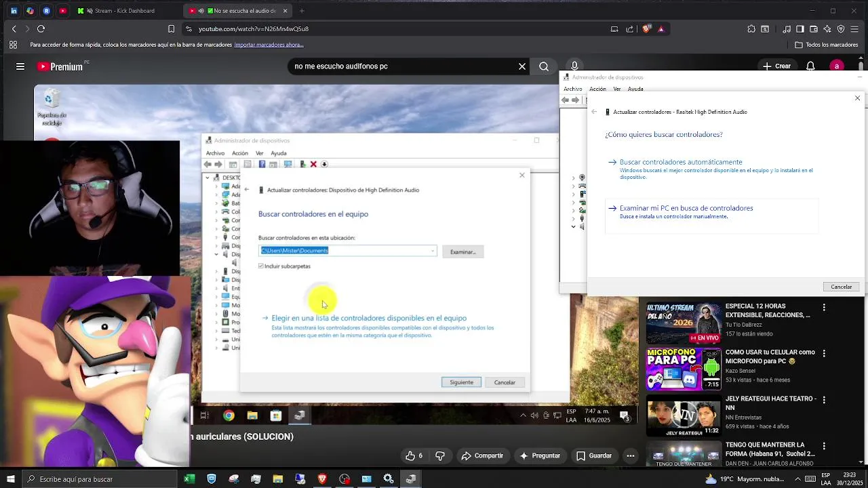Click Preguntar button under video
Viewport: 868px width, 488px height.
540,455
